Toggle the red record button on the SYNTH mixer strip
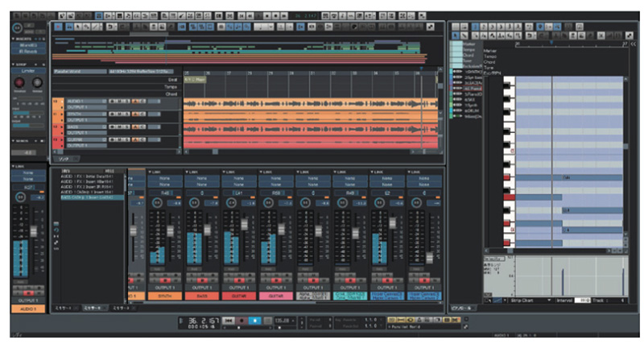The image size is (644, 349). pyautogui.click(x=167, y=280)
